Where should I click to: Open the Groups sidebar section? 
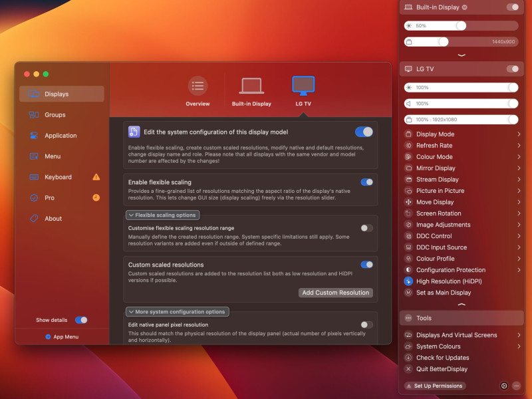(x=62, y=114)
